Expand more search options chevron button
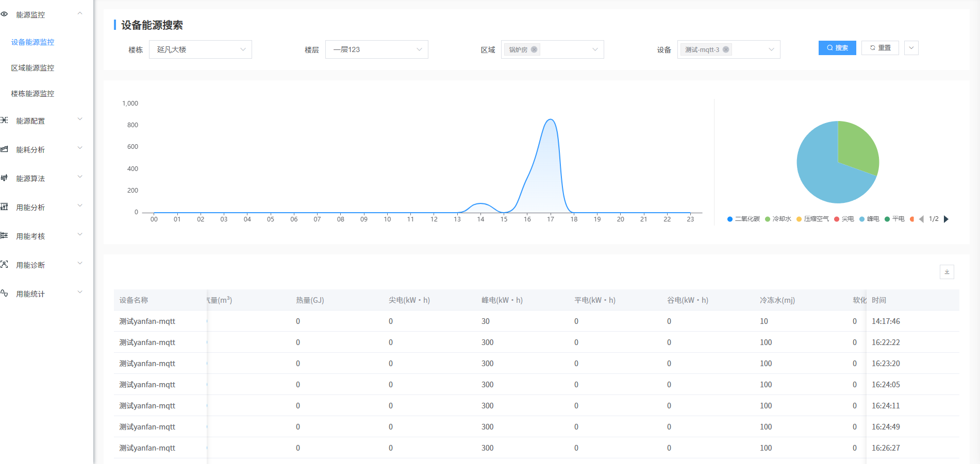This screenshot has width=980, height=464. pyautogui.click(x=911, y=48)
